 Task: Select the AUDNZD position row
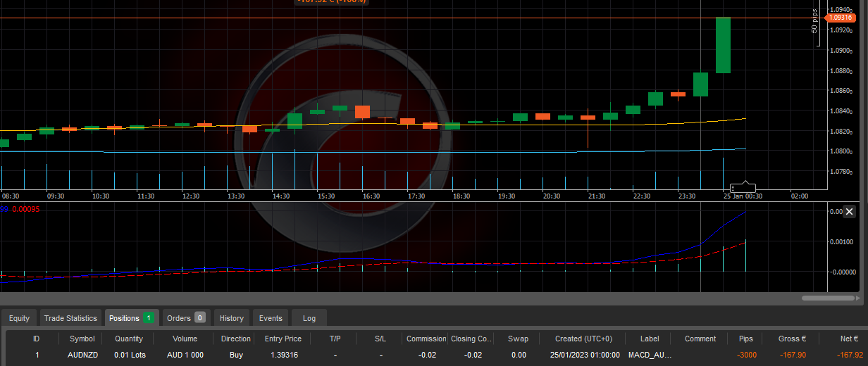click(x=82, y=355)
